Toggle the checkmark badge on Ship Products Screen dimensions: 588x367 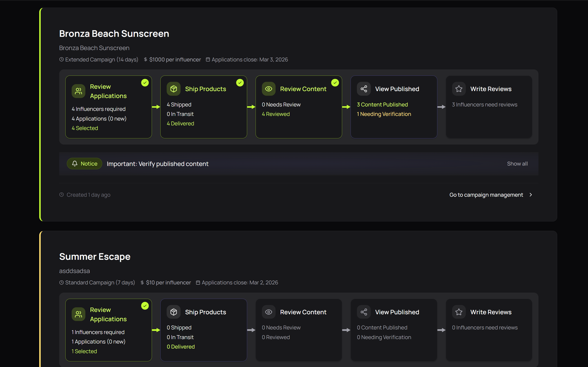(x=240, y=83)
